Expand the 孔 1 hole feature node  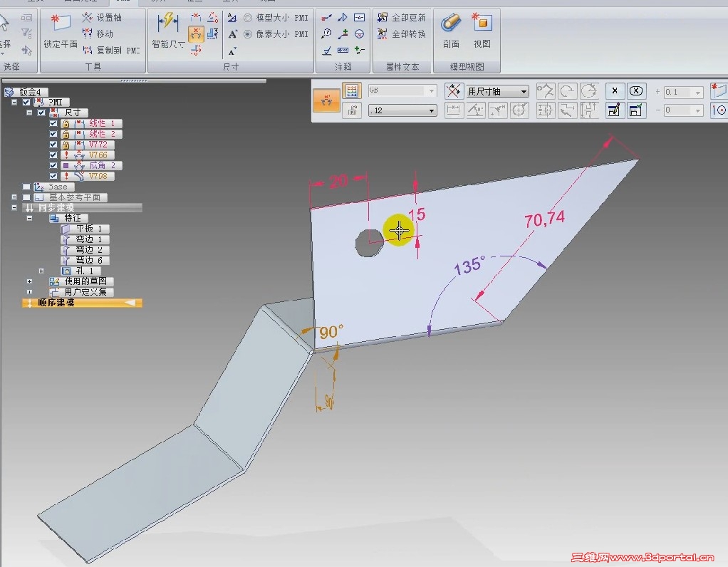tap(41, 271)
